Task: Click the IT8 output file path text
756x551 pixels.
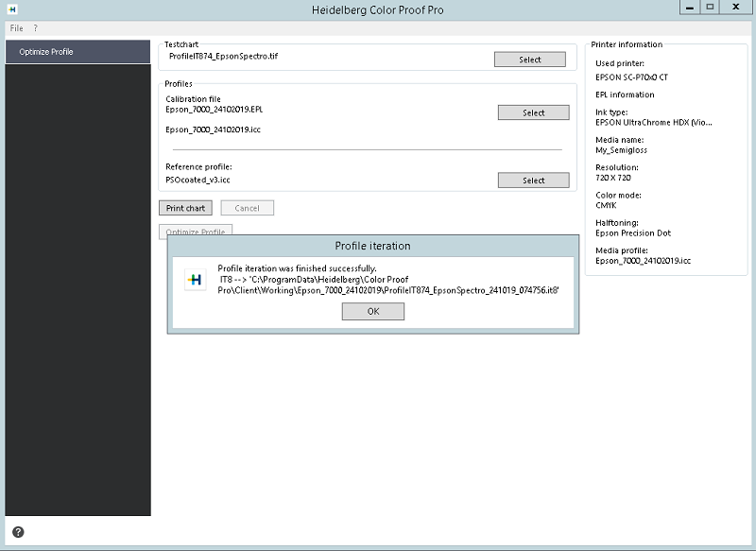Action: click(x=388, y=284)
